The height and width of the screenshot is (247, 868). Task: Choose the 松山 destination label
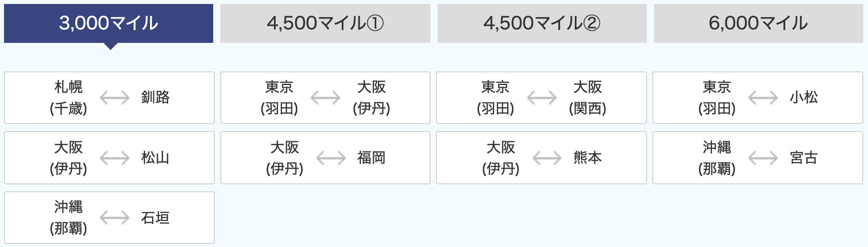click(x=156, y=158)
